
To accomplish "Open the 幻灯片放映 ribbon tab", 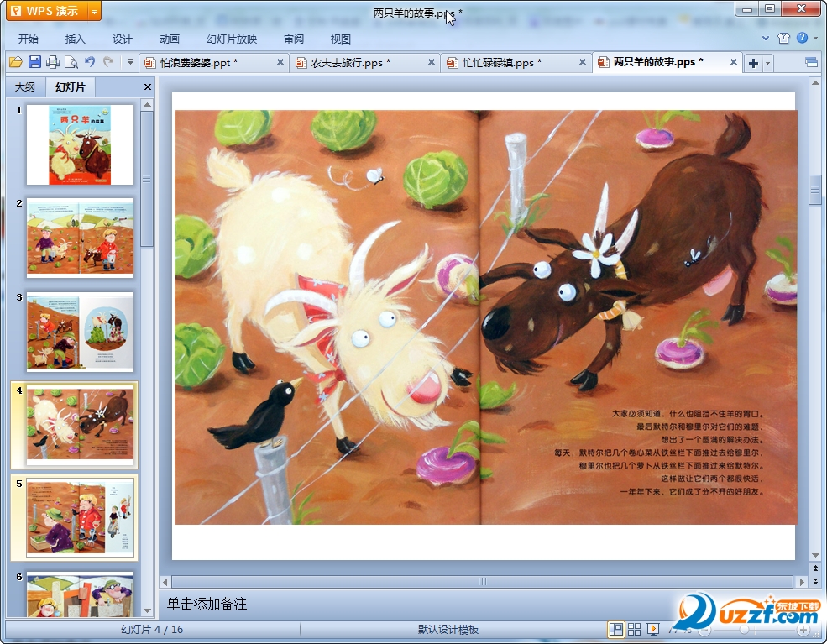I will 232,39.
